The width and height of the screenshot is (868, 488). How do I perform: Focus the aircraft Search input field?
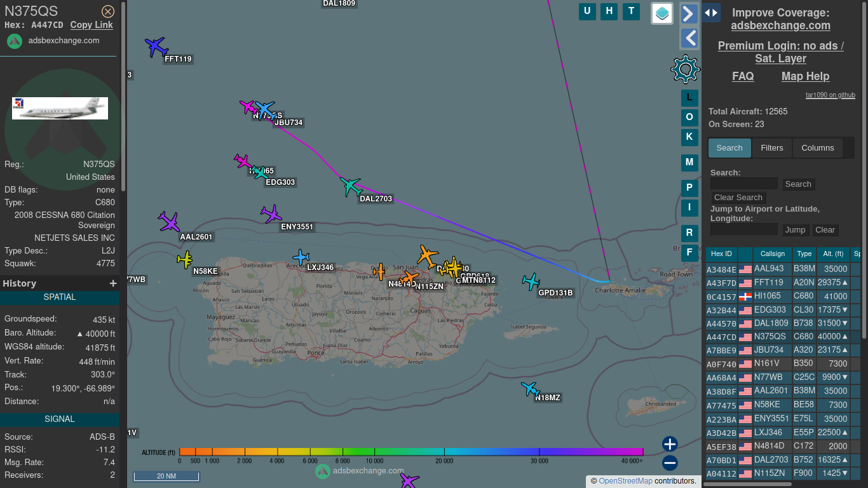pyautogui.click(x=744, y=184)
